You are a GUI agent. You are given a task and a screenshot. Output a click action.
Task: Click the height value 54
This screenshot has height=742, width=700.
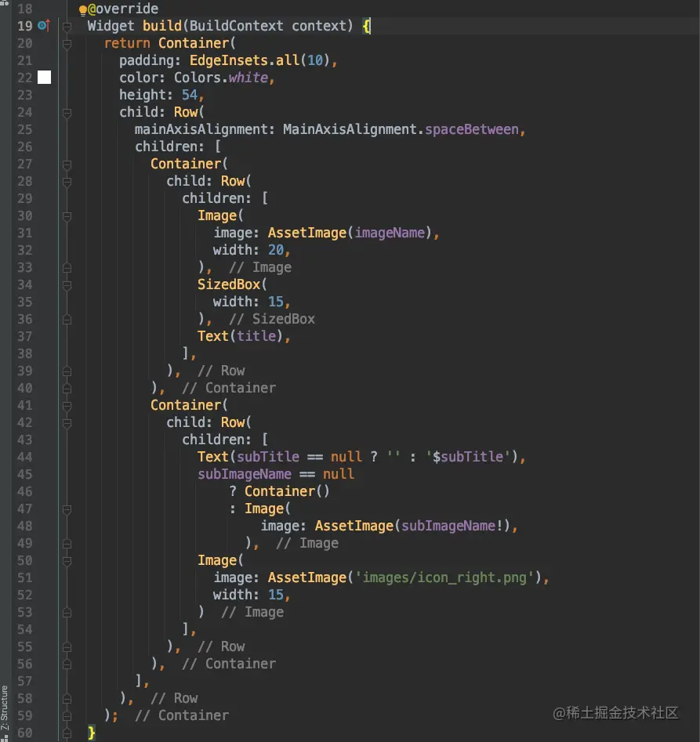[x=190, y=95]
